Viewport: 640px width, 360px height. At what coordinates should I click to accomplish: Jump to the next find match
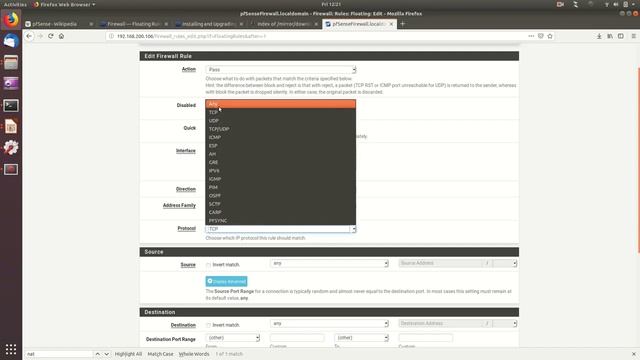pos(107,354)
